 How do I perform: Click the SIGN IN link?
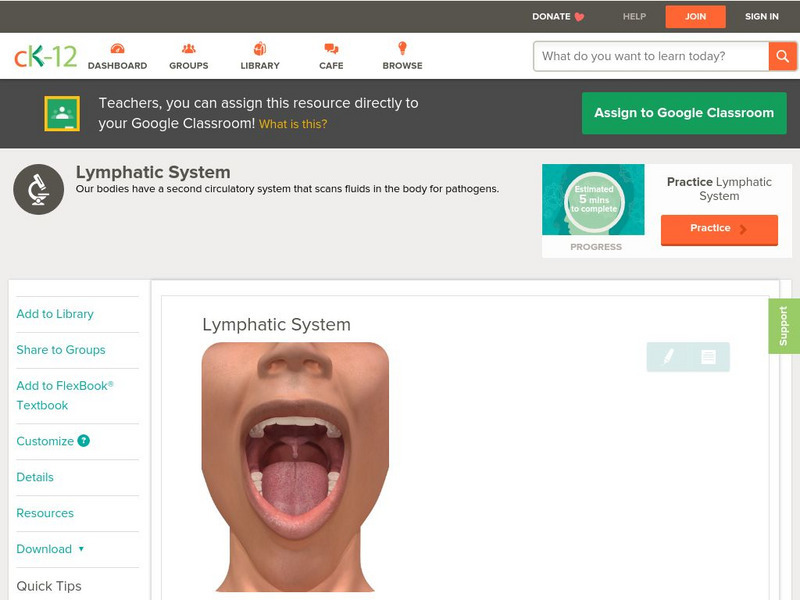762,17
